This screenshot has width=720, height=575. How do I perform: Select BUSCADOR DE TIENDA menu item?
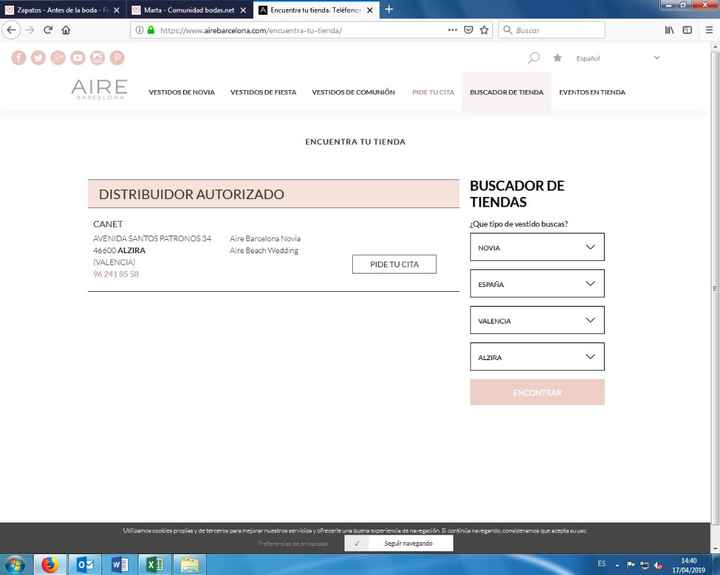(506, 92)
